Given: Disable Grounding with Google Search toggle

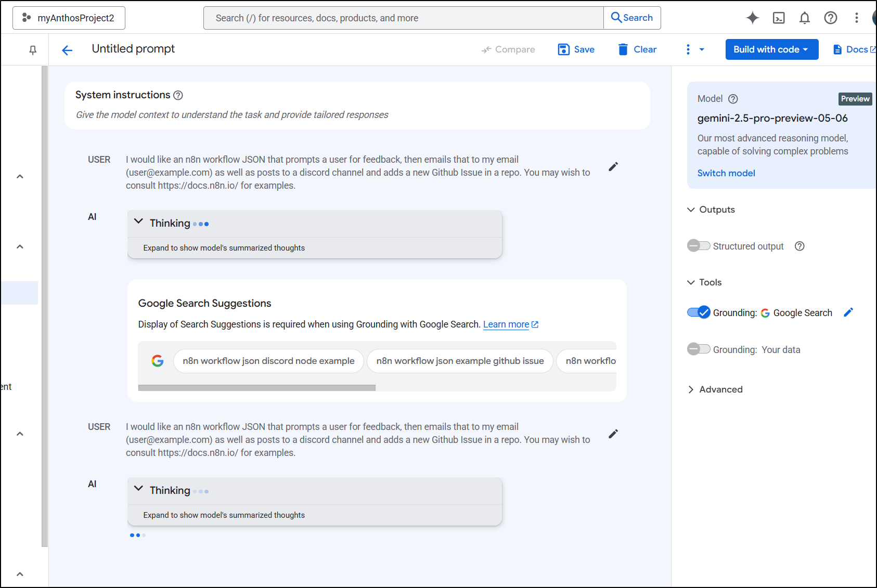Looking at the screenshot, I should point(699,312).
